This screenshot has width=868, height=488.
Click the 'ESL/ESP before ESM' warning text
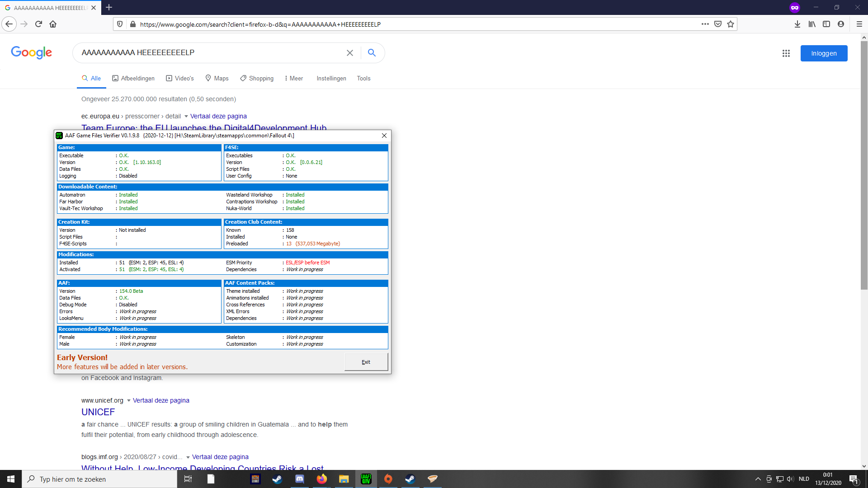308,263
